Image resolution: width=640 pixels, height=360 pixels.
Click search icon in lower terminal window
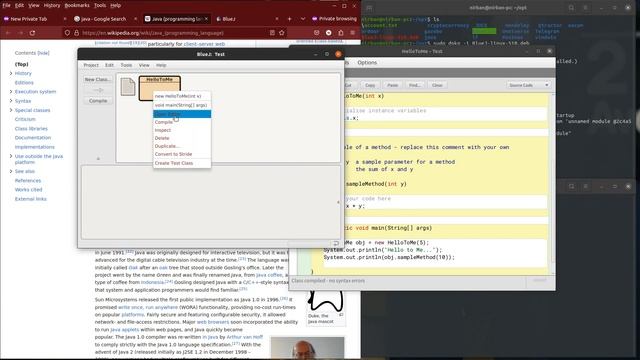(x=571, y=186)
